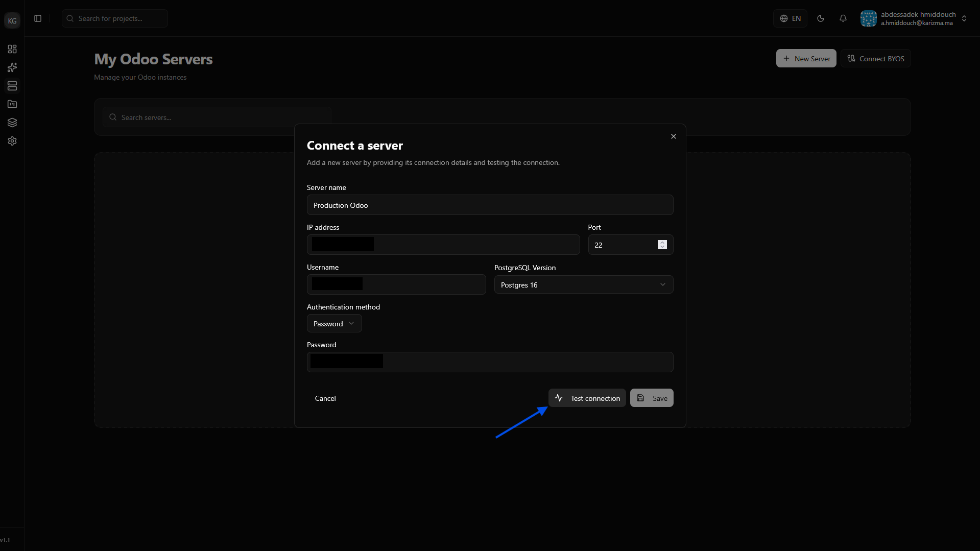
Task: Click the Save button
Action: pyautogui.click(x=652, y=398)
